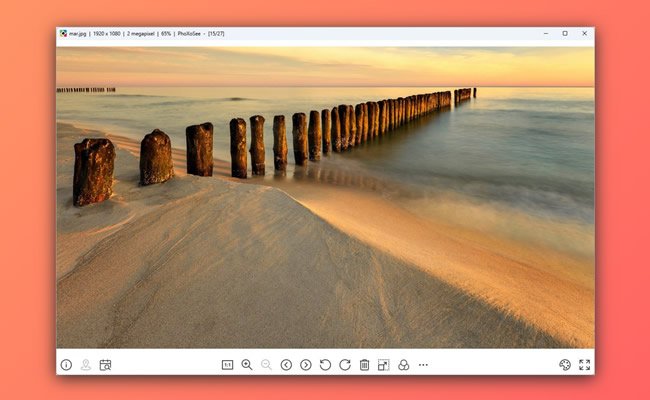Open the theme palette icon

coord(565,365)
